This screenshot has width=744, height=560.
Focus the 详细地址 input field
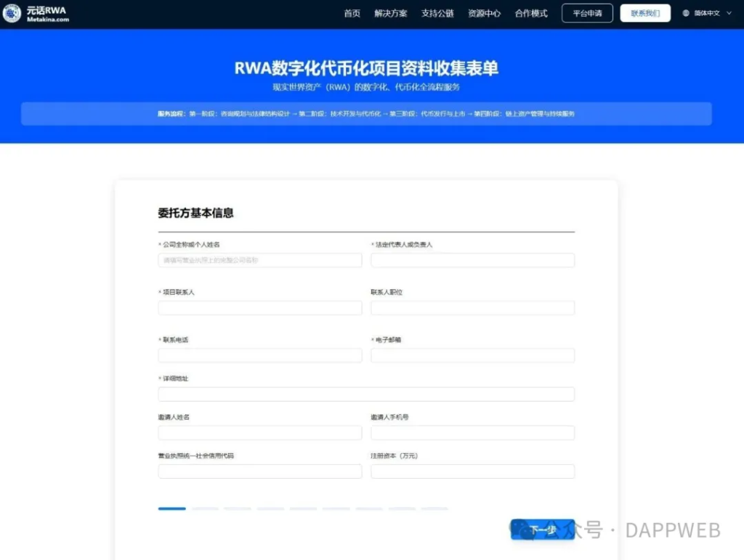tap(366, 394)
